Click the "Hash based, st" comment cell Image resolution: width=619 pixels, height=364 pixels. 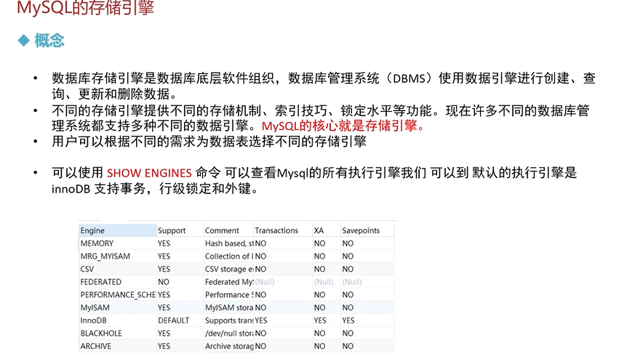tap(228, 243)
